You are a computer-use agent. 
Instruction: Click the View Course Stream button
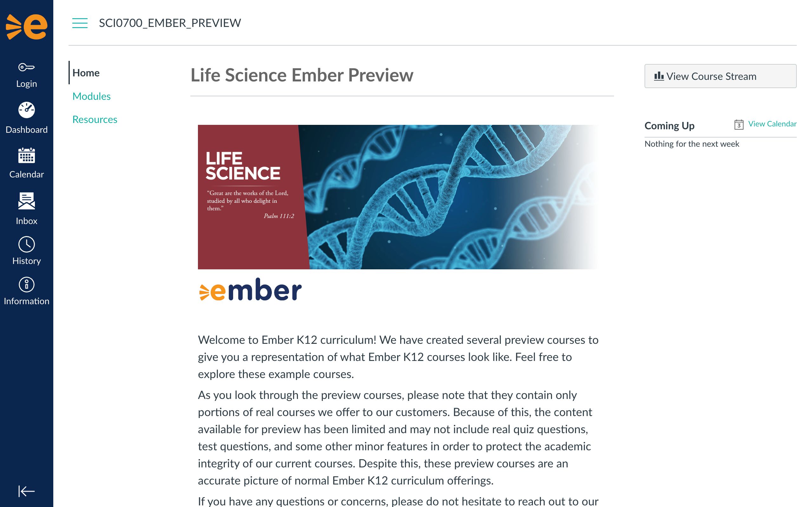tap(720, 76)
